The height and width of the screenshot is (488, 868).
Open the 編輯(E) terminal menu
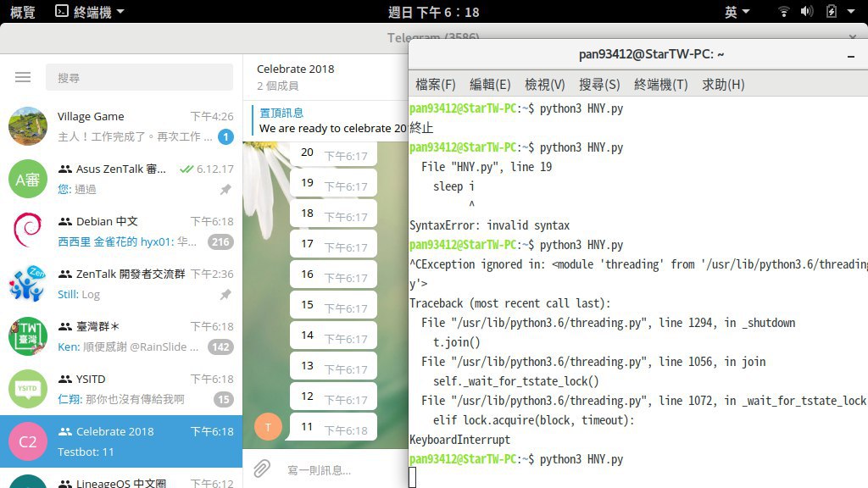(490, 85)
